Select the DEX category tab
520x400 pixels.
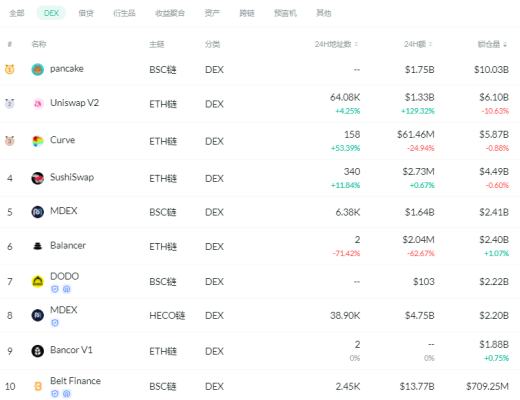(51, 13)
